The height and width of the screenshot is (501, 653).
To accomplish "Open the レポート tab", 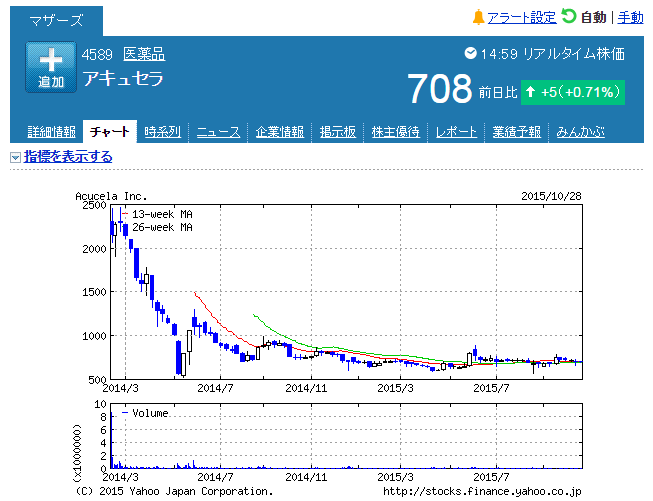I will (456, 132).
